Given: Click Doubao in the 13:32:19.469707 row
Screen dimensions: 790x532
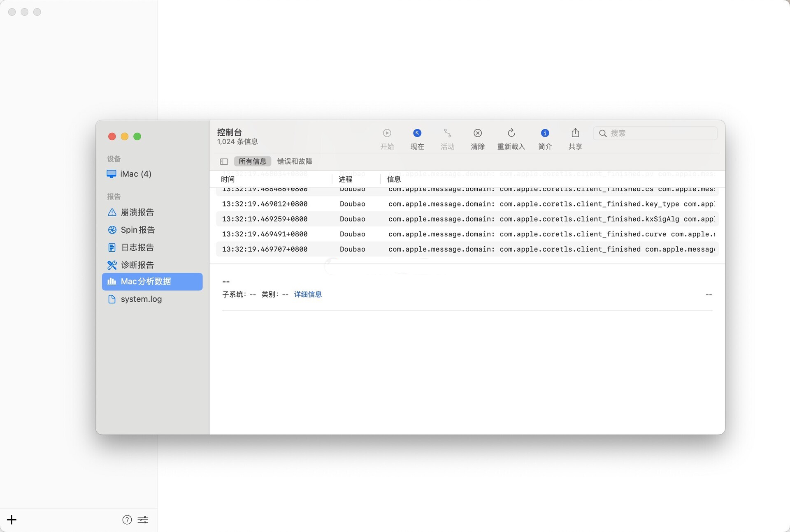Looking at the screenshot, I should pyautogui.click(x=352, y=249).
